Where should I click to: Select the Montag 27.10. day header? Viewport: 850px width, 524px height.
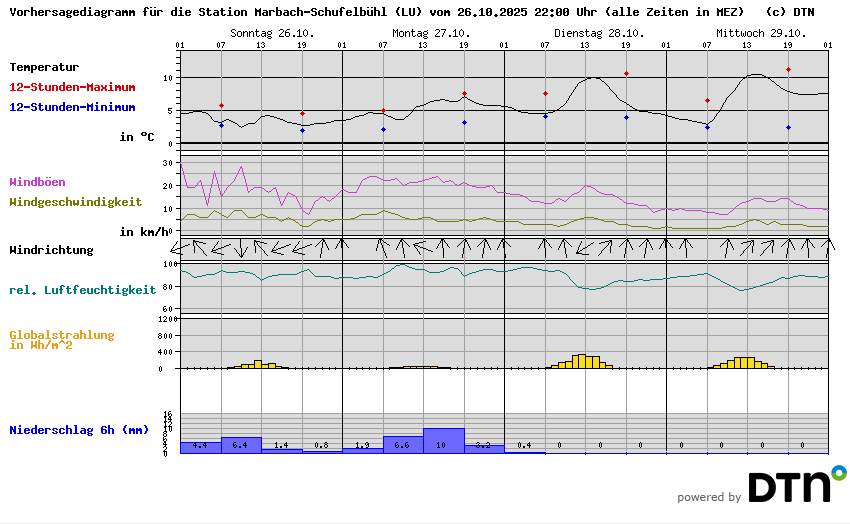431,33
